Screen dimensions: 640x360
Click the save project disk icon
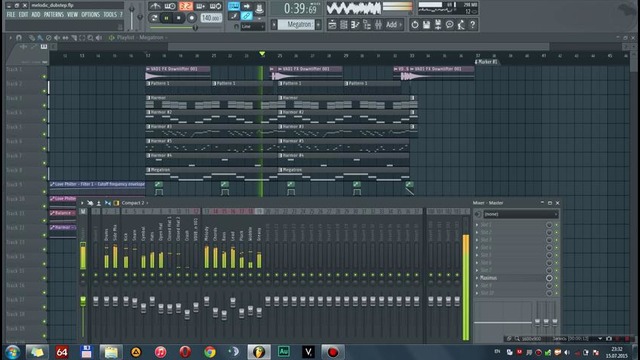point(426,25)
